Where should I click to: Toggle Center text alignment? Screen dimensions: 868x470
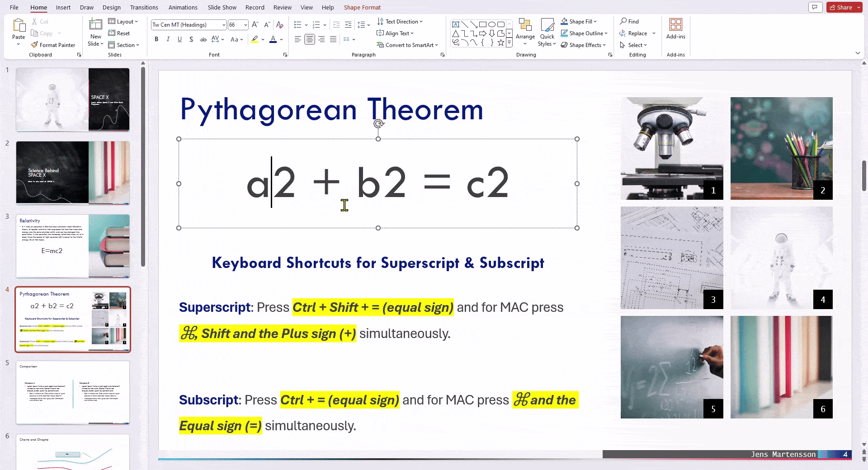[310, 39]
